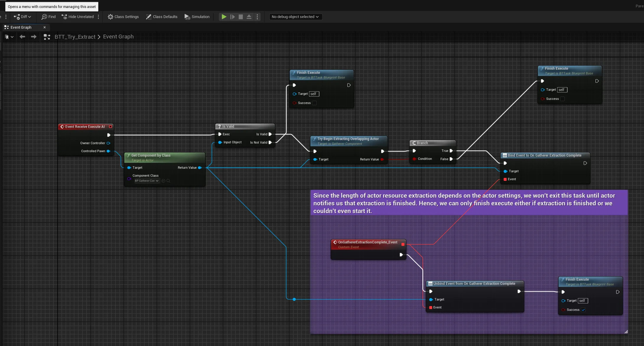Image resolution: width=644 pixels, height=346 pixels.
Task: Close the Event Graph tab
Action: pyautogui.click(x=45, y=27)
